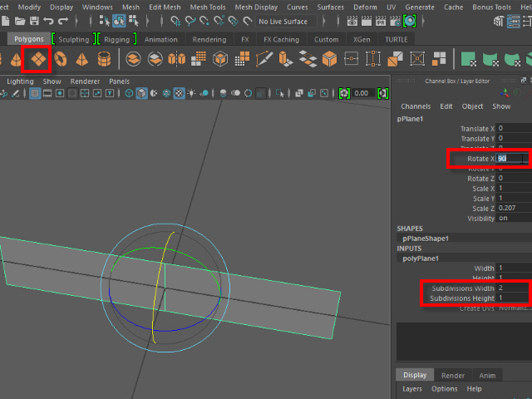Click the redo arrow in the top toolbar
The width and height of the screenshot is (532, 399).
click(x=63, y=21)
